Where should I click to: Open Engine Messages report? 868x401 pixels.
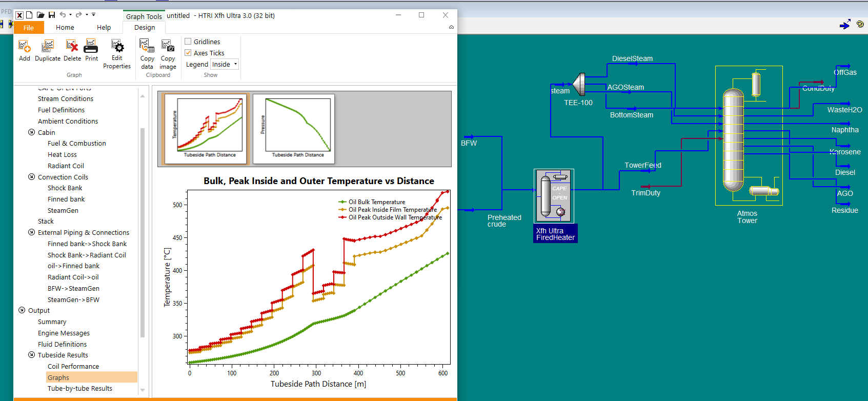click(x=64, y=333)
